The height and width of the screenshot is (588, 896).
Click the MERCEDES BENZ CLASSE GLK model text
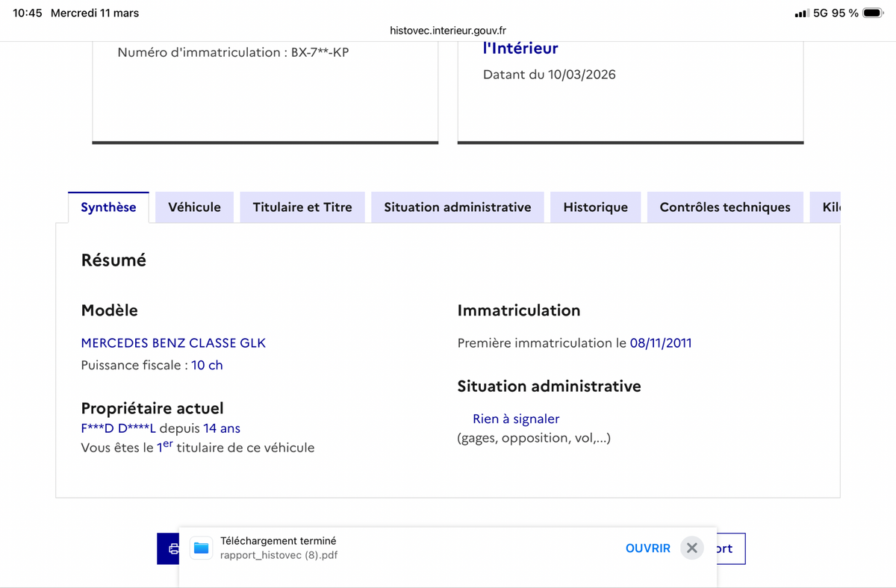(x=173, y=343)
